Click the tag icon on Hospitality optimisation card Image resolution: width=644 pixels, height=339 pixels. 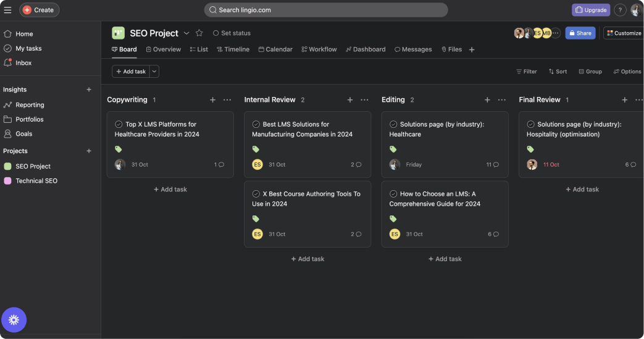(530, 149)
